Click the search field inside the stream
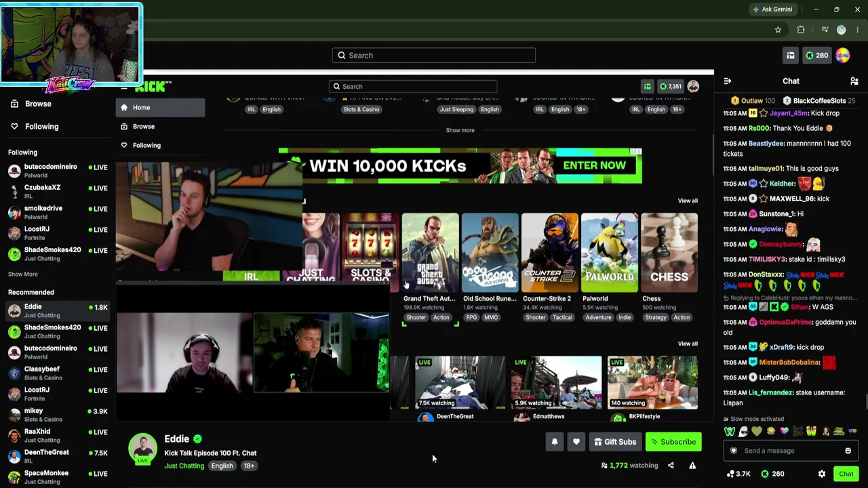 pos(413,86)
